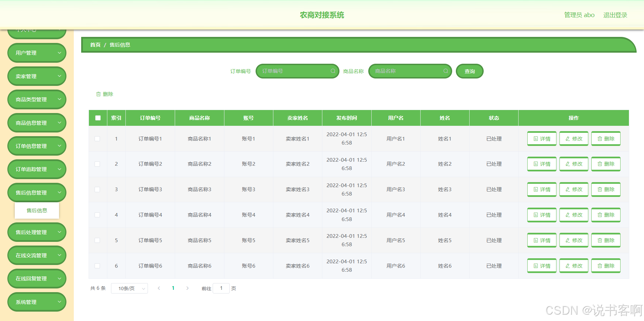Viewport: 644px width, 321px height.
Task: Click the 删除 trash icon for 订单编号1
Action: pyautogui.click(x=600, y=139)
